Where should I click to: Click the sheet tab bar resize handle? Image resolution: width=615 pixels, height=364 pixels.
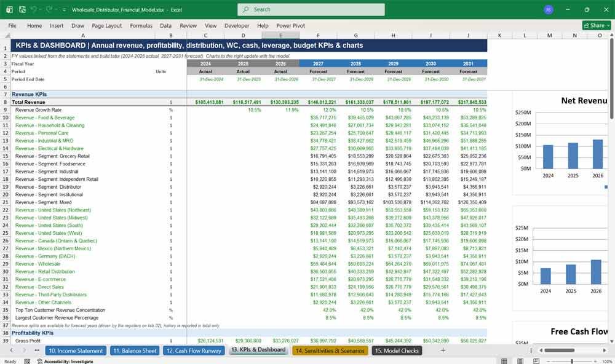coord(531,350)
